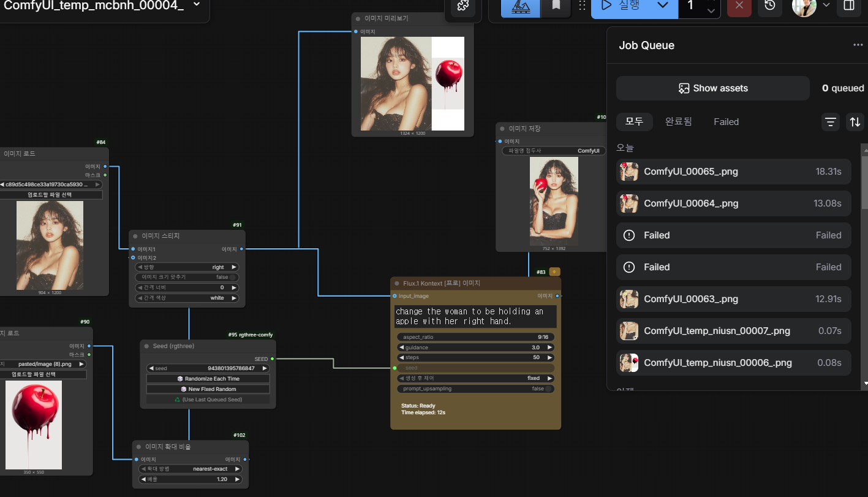868x497 pixels.
Task: Click the orange badge icon next to #83
Action: (555, 271)
